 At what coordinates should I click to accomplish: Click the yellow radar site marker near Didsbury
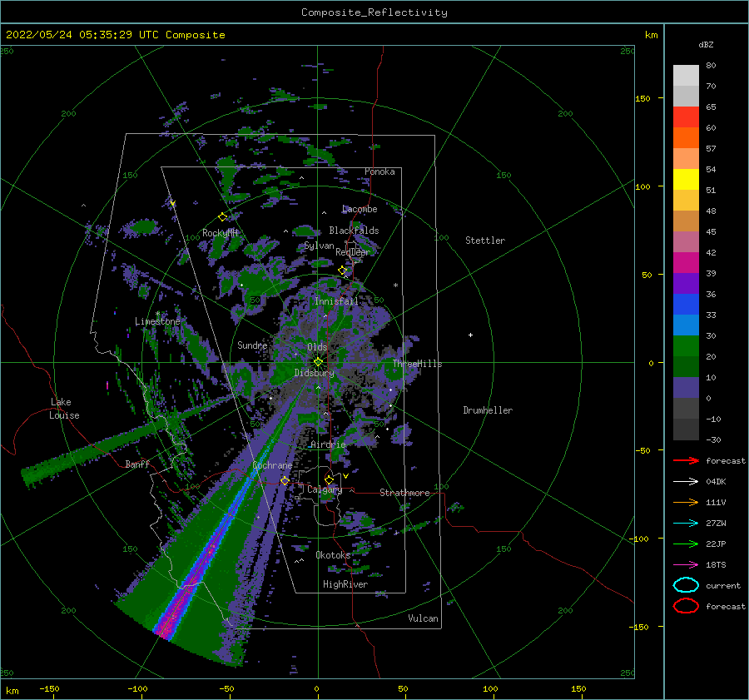318,362
